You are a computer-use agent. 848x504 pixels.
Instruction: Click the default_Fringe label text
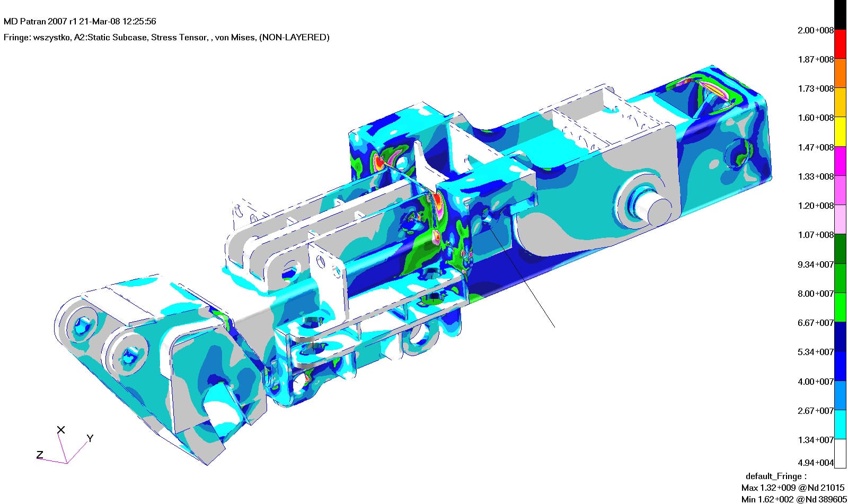(776, 476)
